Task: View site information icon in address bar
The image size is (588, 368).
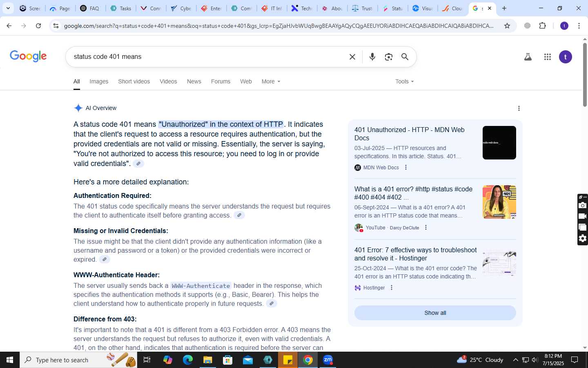Action: tap(56, 26)
